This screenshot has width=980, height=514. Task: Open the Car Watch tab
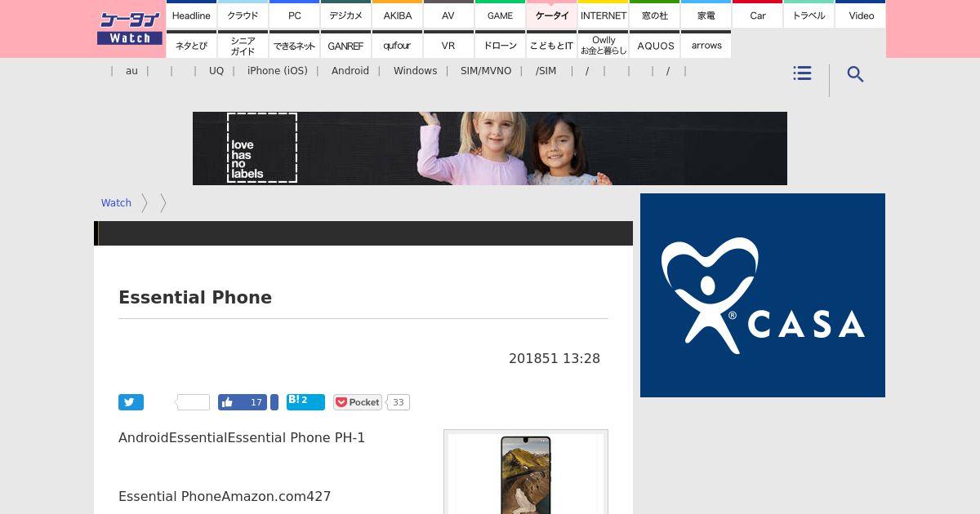coord(757,16)
